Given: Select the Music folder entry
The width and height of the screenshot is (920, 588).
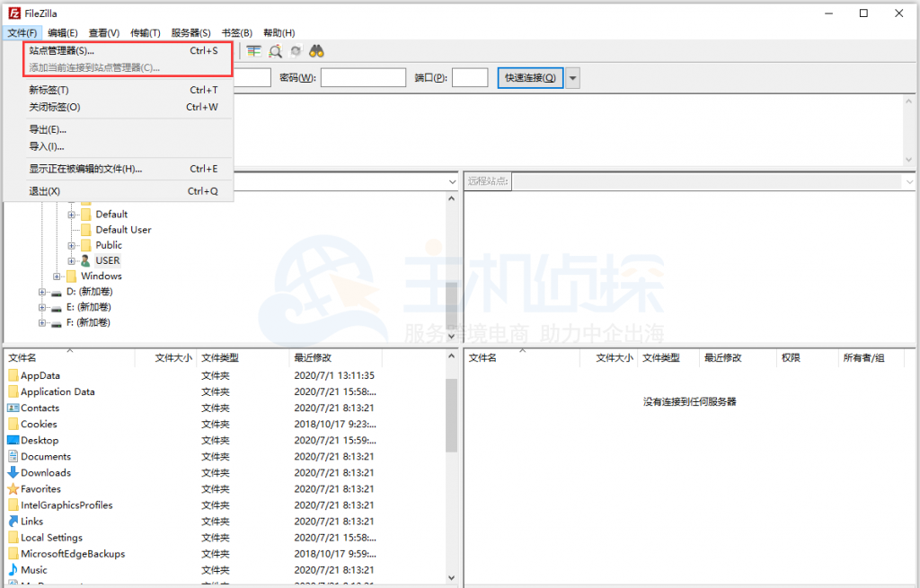Looking at the screenshot, I should pyautogui.click(x=34, y=570).
